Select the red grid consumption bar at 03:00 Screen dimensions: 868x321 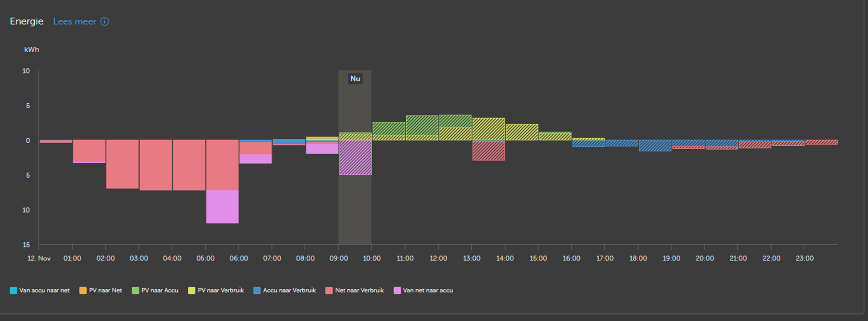(156, 165)
